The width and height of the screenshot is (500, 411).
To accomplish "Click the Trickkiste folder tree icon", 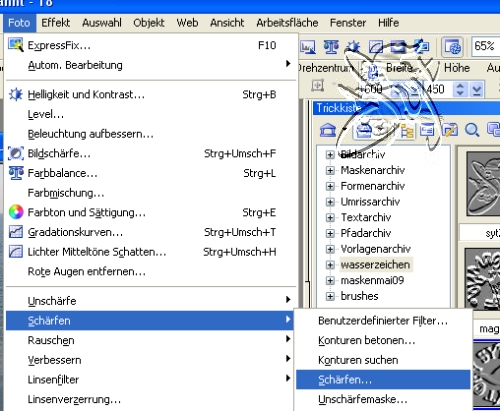I will pyautogui.click(x=406, y=130).
